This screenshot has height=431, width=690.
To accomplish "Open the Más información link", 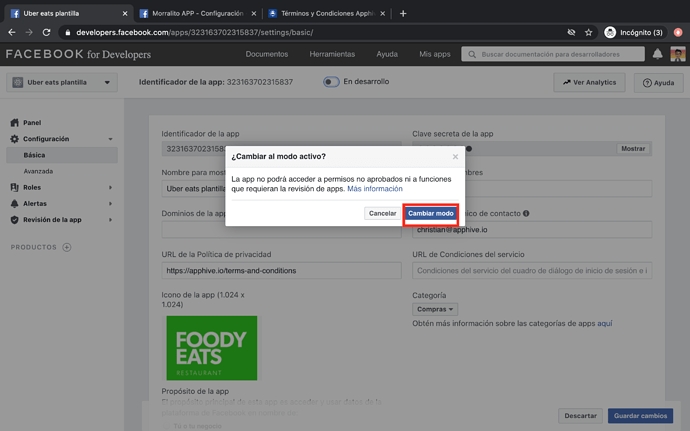I will (375, 188).
